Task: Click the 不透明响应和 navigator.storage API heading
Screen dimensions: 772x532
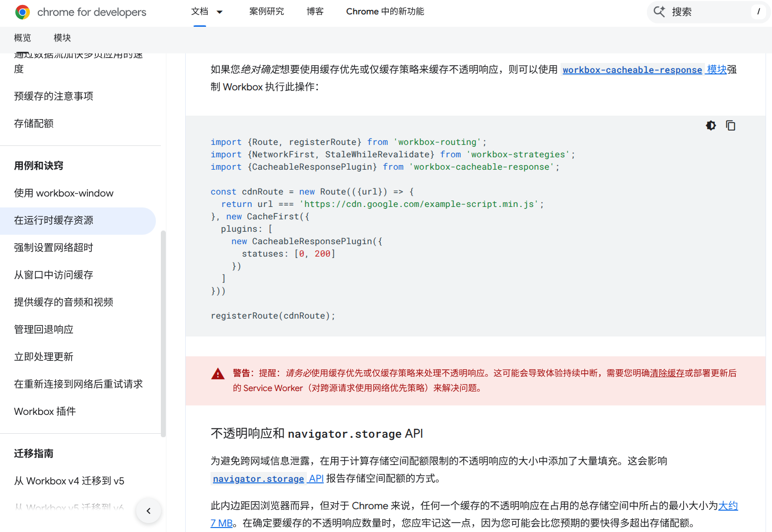Action: pos(317,434)
